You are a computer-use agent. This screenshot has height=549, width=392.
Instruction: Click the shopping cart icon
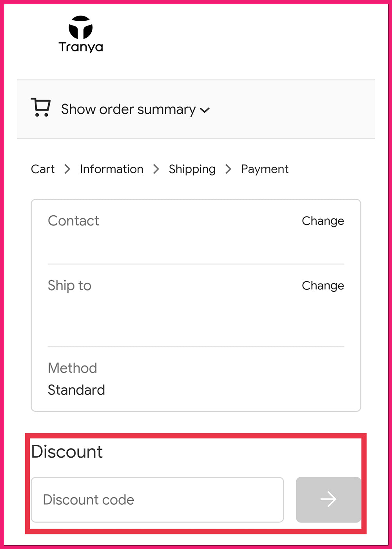(x=40, y=107)
